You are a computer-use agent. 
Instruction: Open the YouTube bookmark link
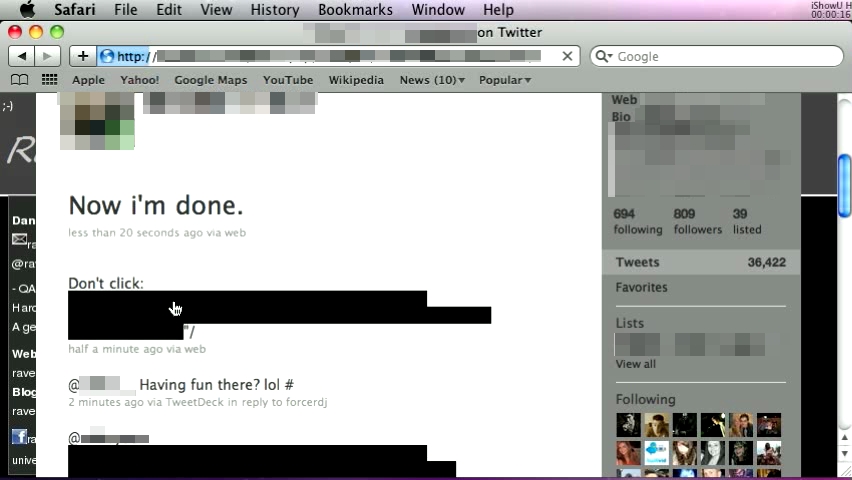click(x=288, y=80)
